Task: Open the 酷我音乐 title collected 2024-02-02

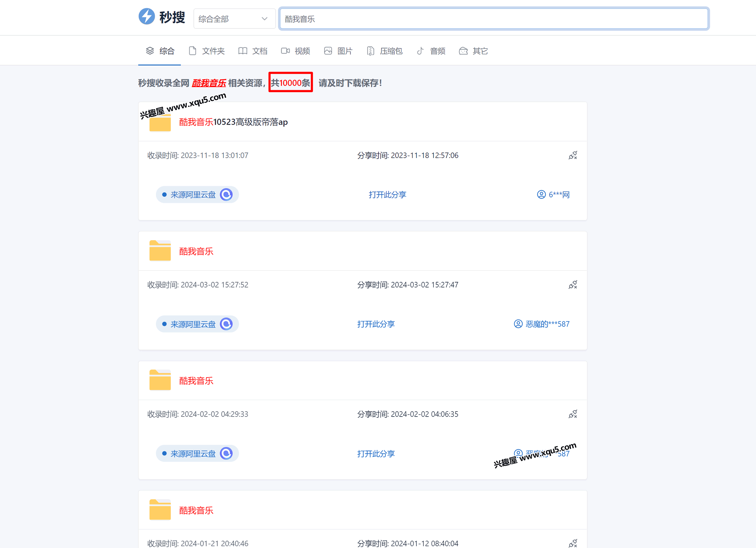Action: pyautogui.click(x=196, y=381)
